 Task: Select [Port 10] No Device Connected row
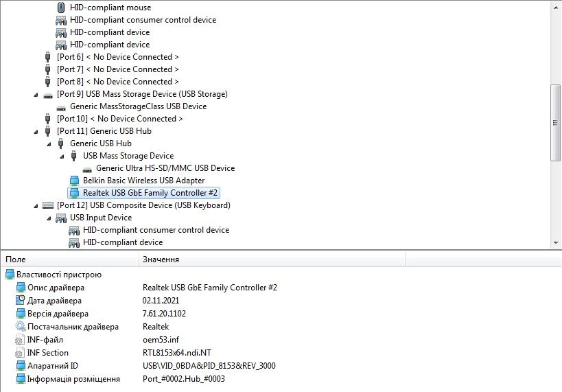click(119, 119)
